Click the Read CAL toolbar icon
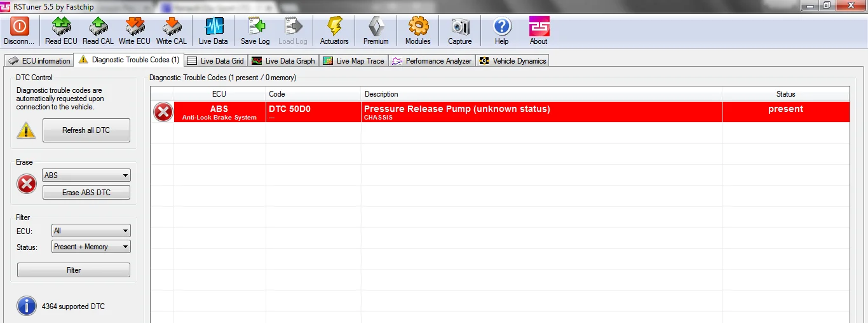 tap(98, 26)
